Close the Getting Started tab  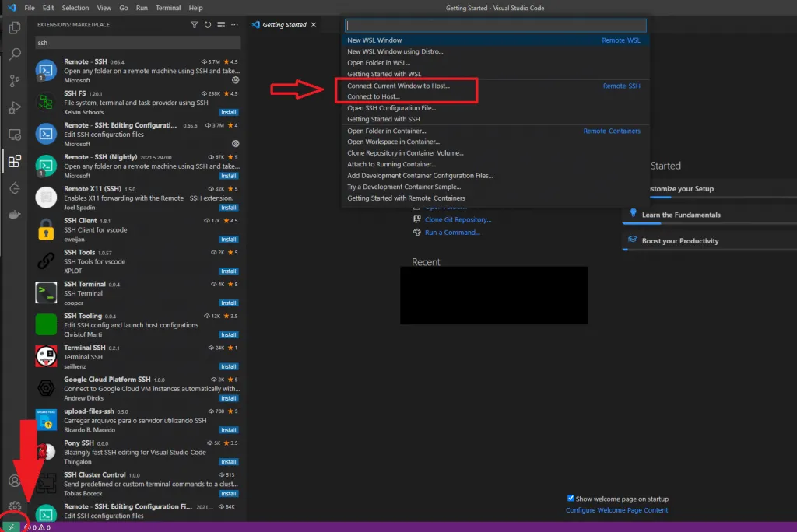[x=314, y=25]
